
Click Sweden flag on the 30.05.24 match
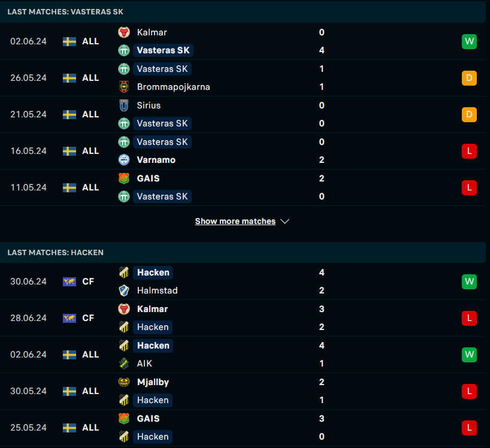pyautogui.click(x=69, y=392)
